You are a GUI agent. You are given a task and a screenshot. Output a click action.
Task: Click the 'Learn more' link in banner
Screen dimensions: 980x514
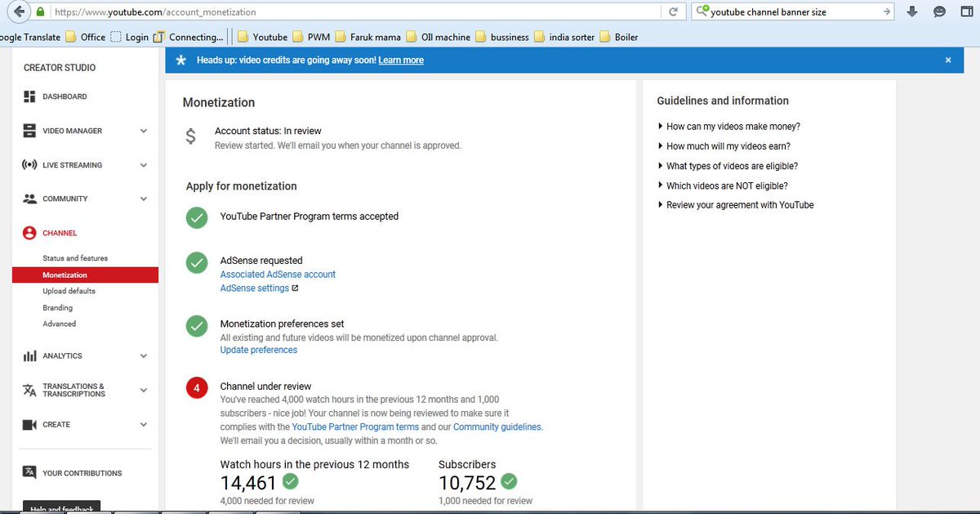[401, 60]
